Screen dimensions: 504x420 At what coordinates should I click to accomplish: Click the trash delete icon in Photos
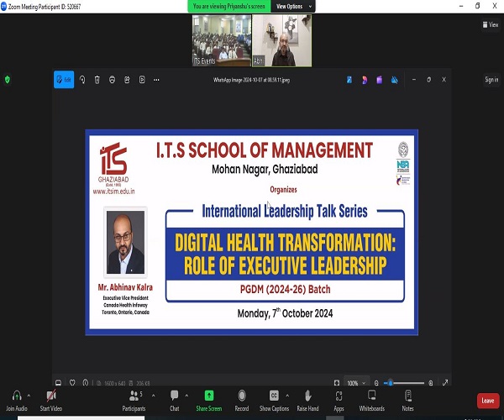[x=97, y=80]
